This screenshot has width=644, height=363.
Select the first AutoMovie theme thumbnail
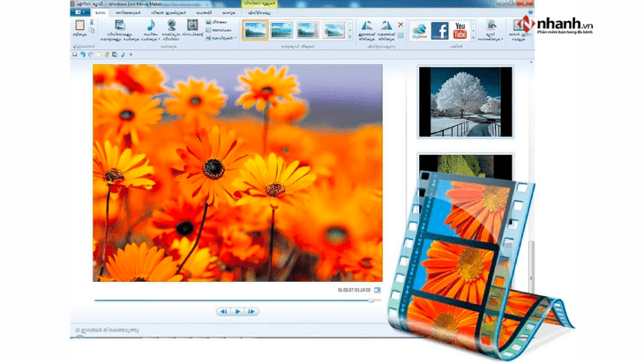(255, 31)
